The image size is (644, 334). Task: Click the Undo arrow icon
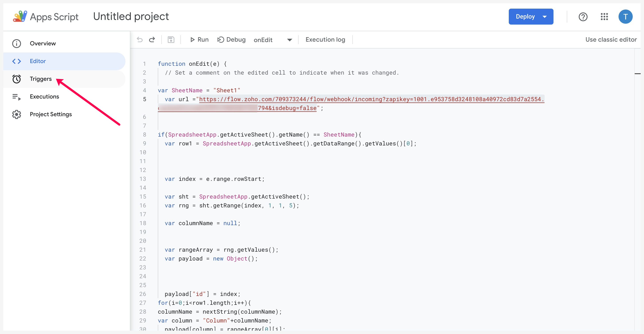[140, 39]
